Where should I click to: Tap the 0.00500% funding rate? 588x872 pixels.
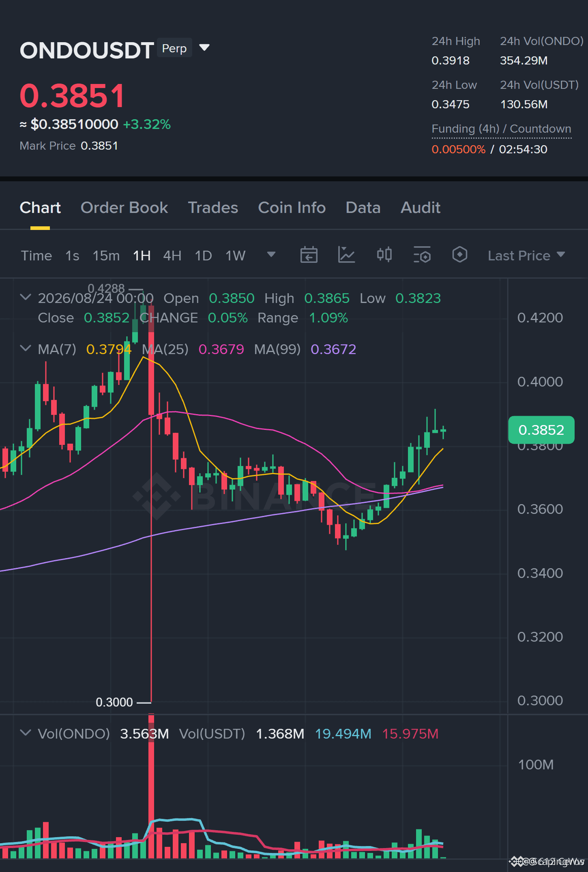tap(458, 149)
